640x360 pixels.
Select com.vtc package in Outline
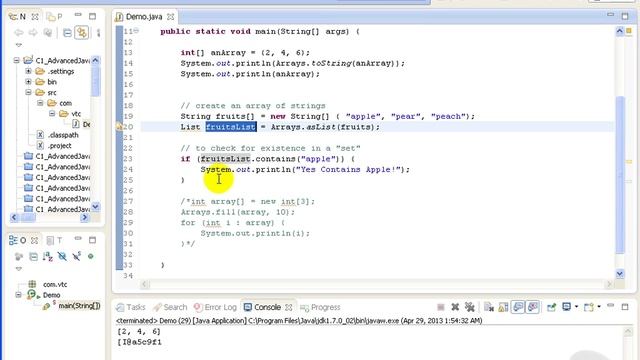55,284
